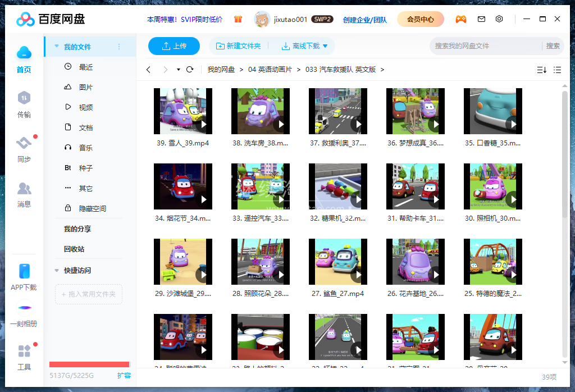Click the gift box promotion icon

[238, 19]
